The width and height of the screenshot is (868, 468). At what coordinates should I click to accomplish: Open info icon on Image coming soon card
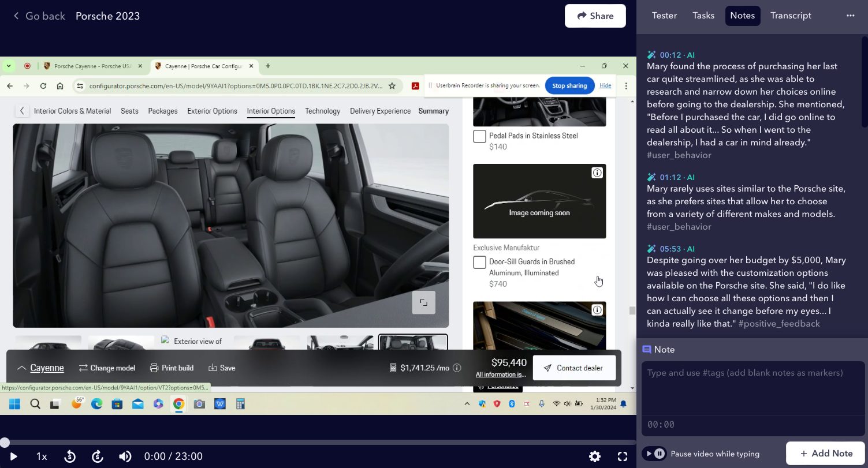point(597,173)
